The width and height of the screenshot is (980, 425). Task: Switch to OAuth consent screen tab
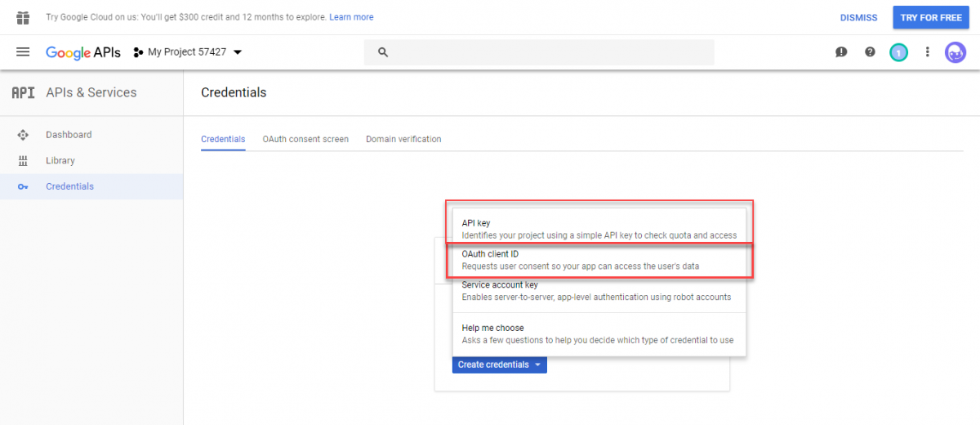[305, 139]
